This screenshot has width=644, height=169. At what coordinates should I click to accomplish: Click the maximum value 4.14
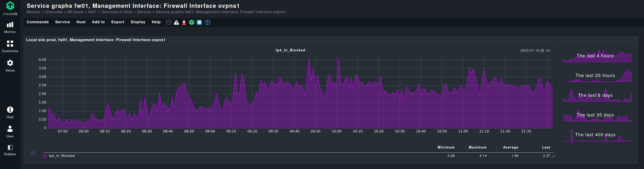click(483, 156)
